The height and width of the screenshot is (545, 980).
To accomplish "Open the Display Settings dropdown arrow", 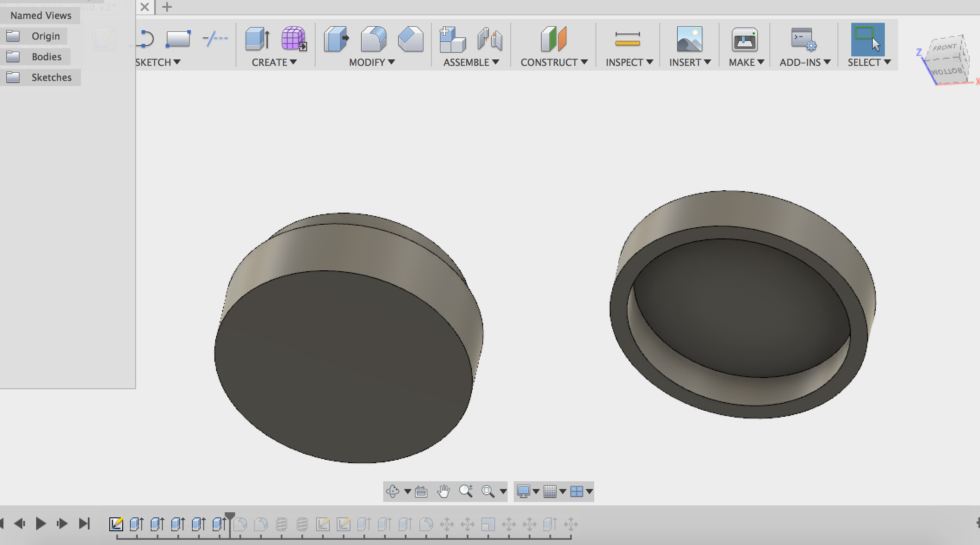I will tap(536, 491).
